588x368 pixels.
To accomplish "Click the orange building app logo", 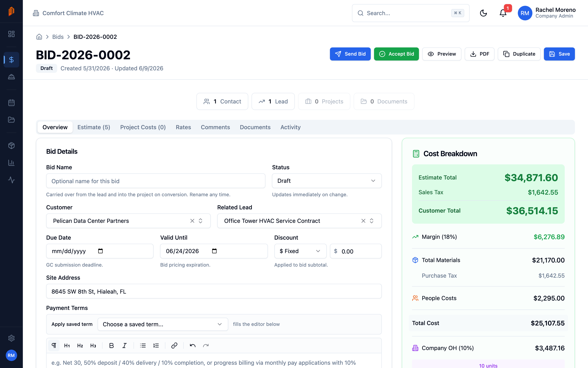I will (11, 11).
